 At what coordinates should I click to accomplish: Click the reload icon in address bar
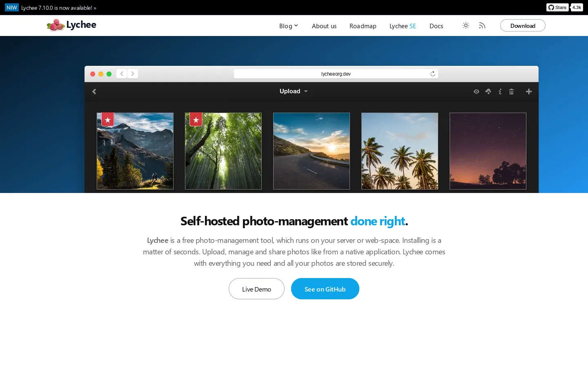pyautogui.click(x=433, y=74)
